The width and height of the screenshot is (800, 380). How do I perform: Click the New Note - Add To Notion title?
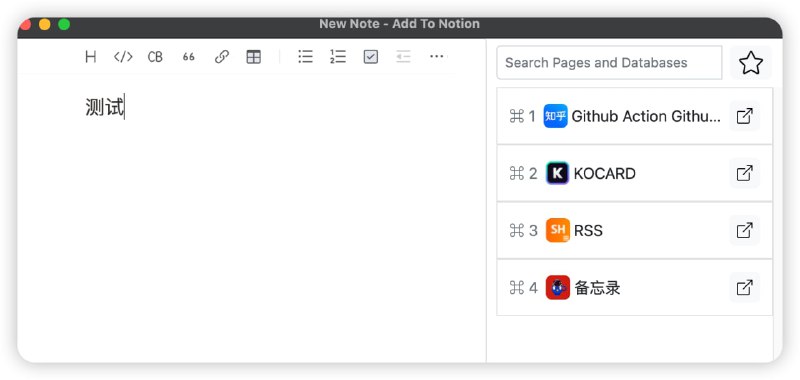pyautogui.click(x=399, y=24)
